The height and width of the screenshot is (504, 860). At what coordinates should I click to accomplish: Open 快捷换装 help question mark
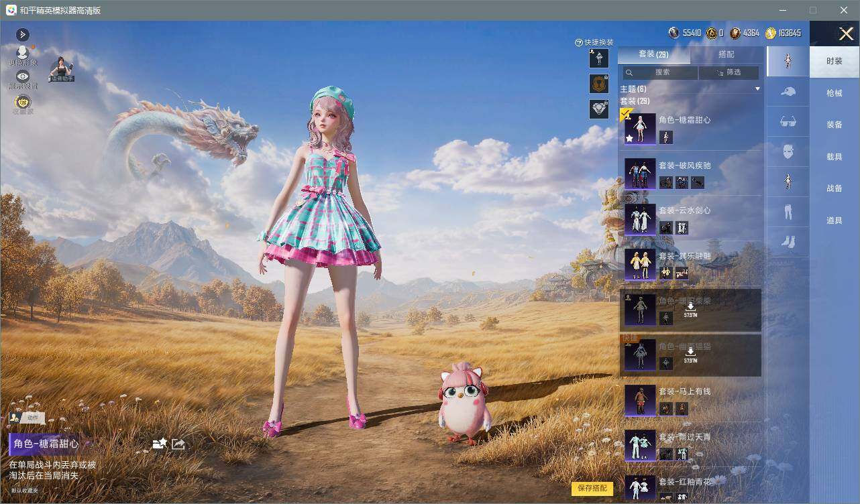click(x=579, y=42)
